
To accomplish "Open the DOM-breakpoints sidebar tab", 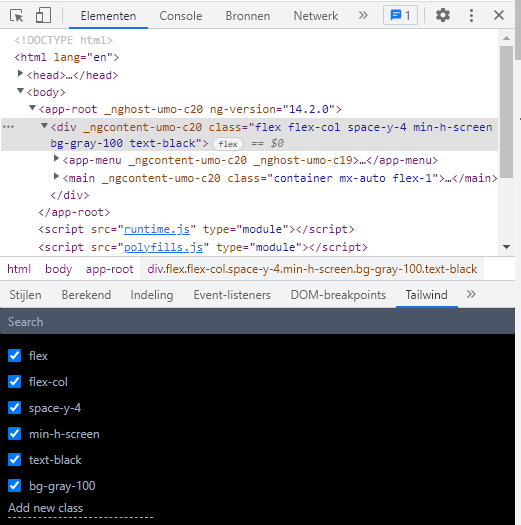I will click(338, 295).
